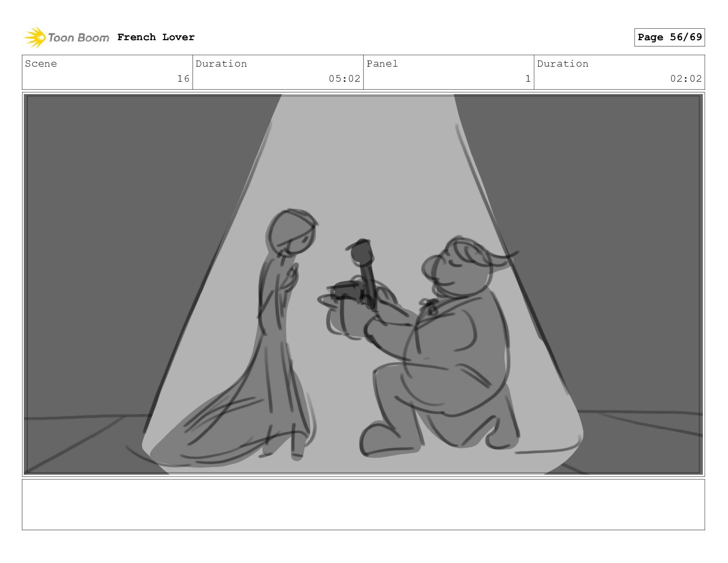The width and height of the screenshot is (728, 563).
Task: Click the scene duration value '05:02'
Action: tap(344, 79)
